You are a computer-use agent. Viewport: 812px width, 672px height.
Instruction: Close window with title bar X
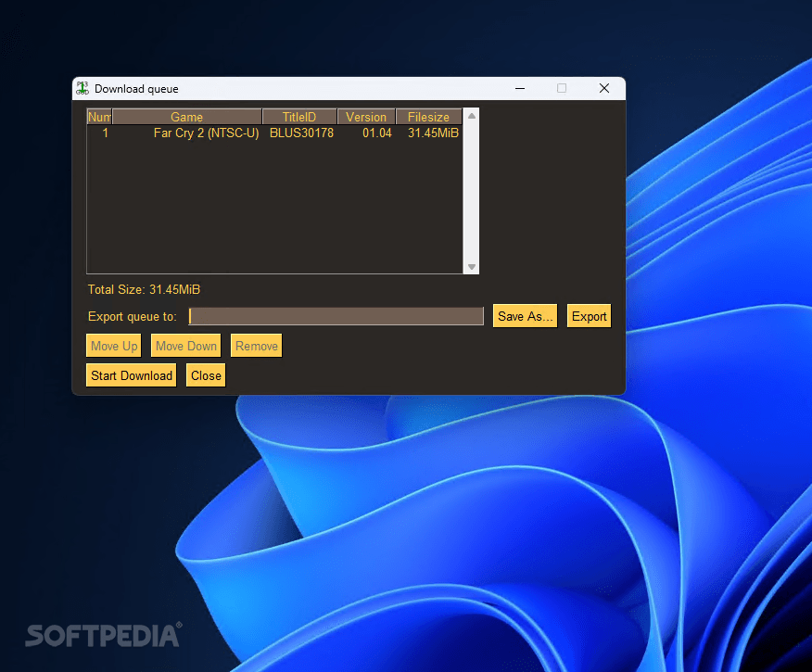603,89
